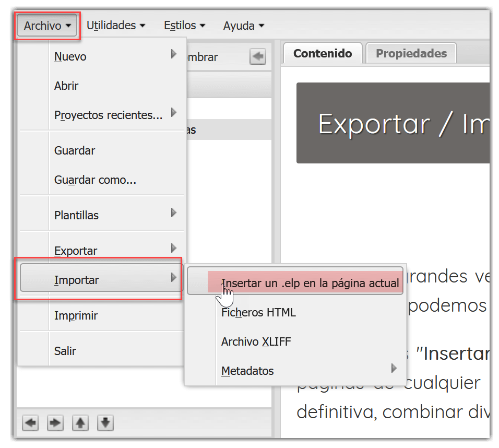The width and height of the screenshot is (499, 448).
Task: Switch to the Propiedades tab
Action: pos(410,53)
